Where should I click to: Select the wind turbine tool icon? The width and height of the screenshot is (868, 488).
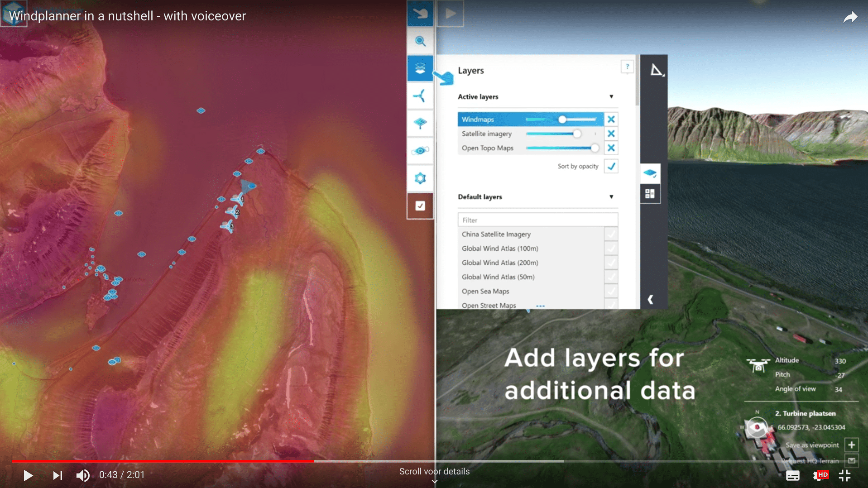(420, 96)
